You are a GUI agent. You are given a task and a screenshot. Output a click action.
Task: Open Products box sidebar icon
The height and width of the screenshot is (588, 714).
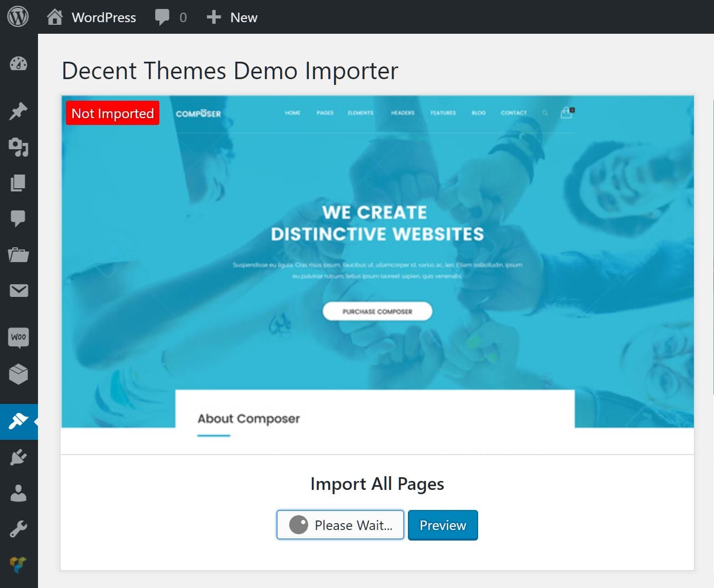point(18,374)
